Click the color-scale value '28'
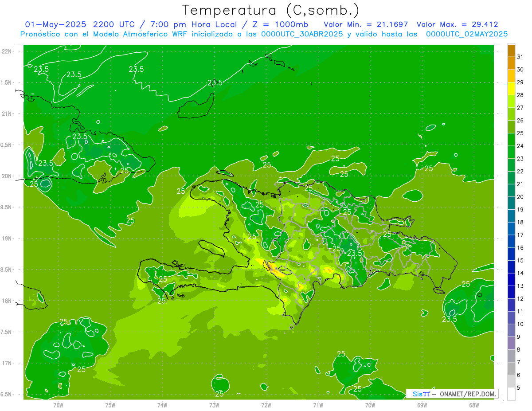Screen dimensions: 532x411 tap(520, 95)
